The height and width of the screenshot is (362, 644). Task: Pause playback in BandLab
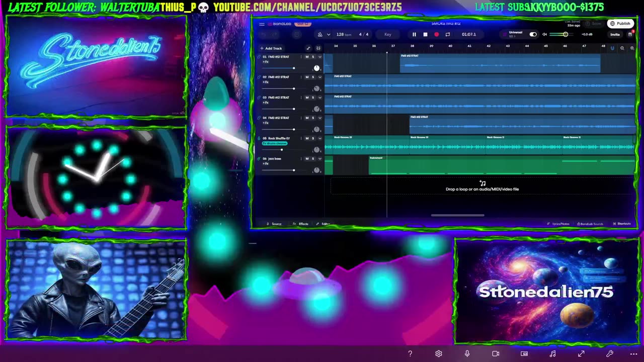[414, 34]
